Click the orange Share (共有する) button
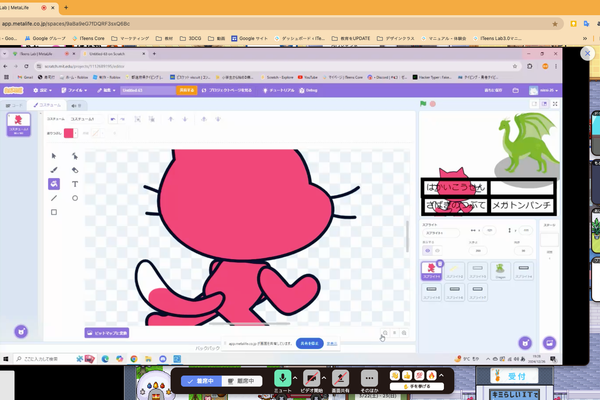This screenshot has width=600, height=400. [187, 90]
